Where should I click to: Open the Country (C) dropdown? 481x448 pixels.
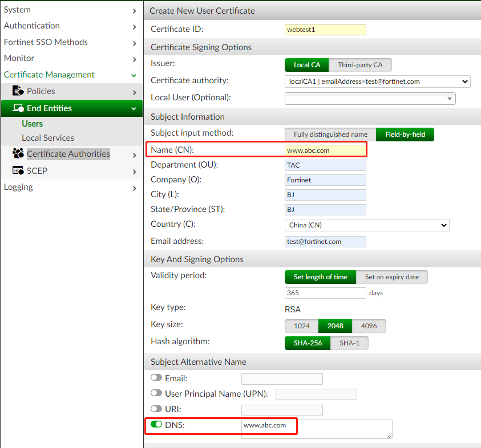367,225
